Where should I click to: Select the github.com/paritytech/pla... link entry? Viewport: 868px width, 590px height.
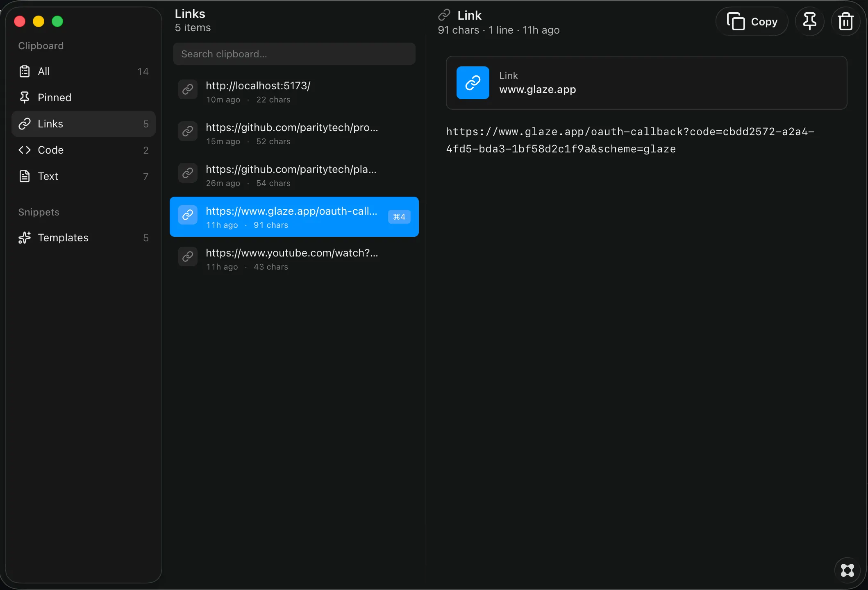pyautogui.click(x=294, y=176)
